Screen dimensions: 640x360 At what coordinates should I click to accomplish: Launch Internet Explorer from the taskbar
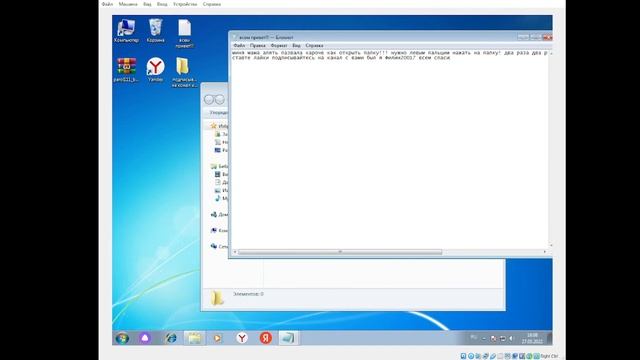click(171, 338)
